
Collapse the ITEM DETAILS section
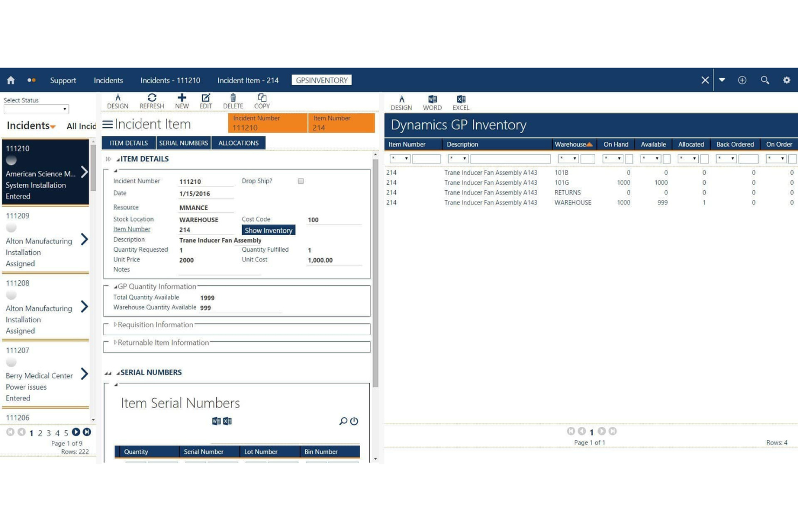click(x=118, y=159)
